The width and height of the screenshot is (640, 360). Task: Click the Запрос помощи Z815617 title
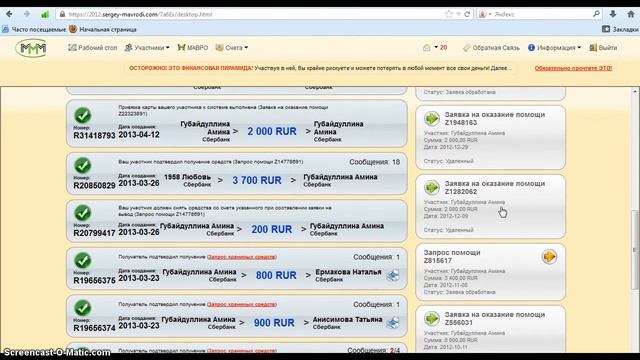pyautogui.click(x=452, y=256)
